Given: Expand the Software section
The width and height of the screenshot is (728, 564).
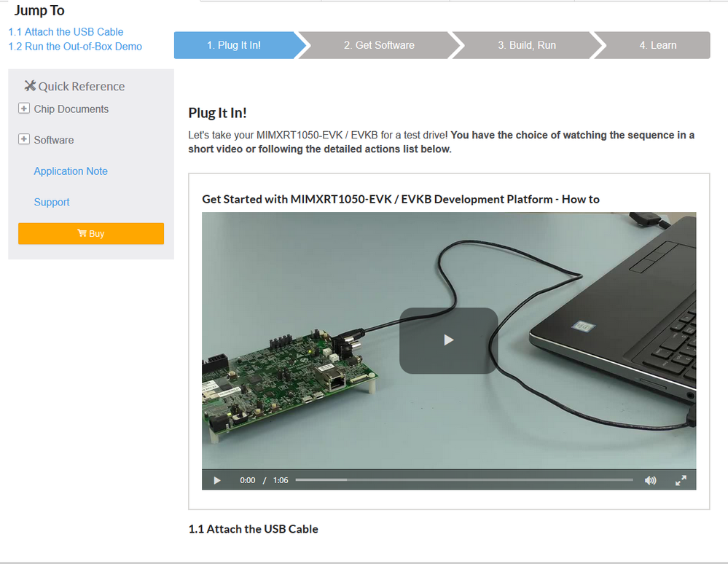Looking at the screenshot, I should click(24, 139).
